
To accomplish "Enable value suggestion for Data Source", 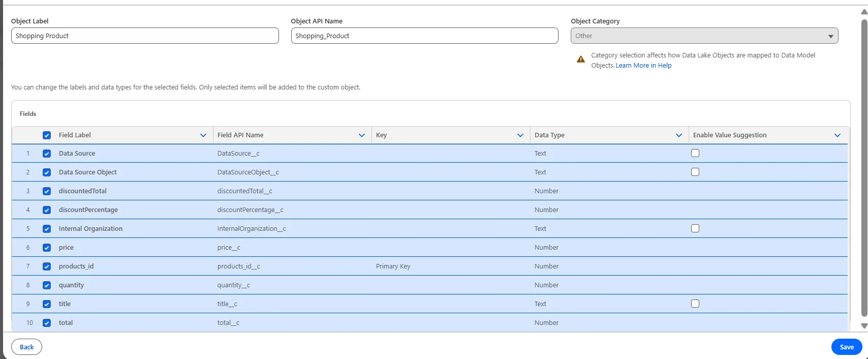I will 695,153.
